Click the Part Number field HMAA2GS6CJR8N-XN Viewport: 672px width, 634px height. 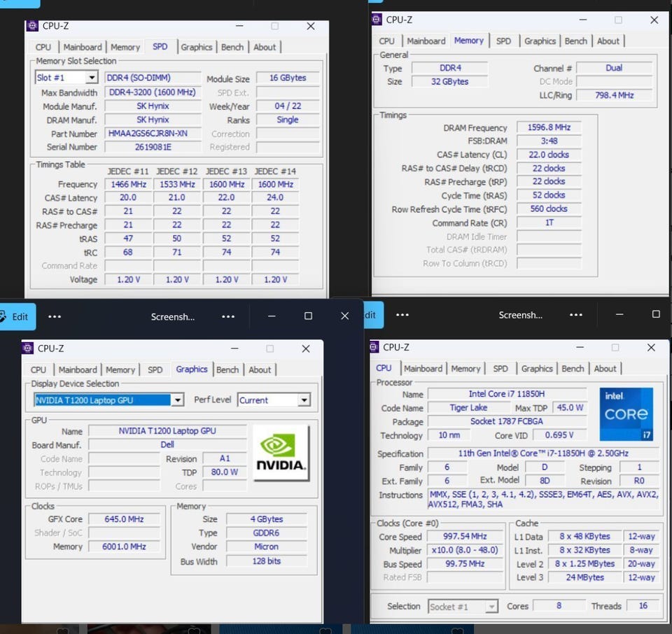tap(153, 134)
